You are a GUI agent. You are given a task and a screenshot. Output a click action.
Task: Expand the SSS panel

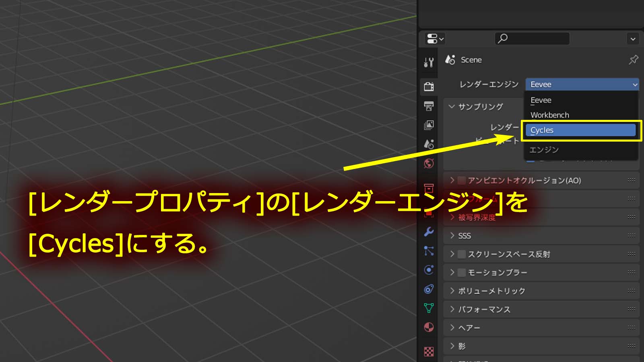point(541,236)
